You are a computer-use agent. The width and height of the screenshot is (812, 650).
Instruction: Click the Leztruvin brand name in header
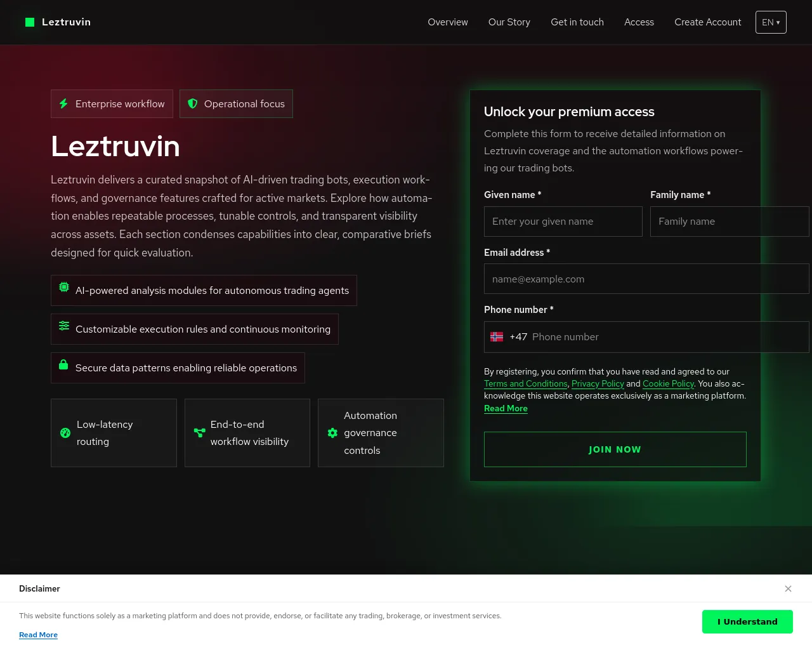point(66,22)
